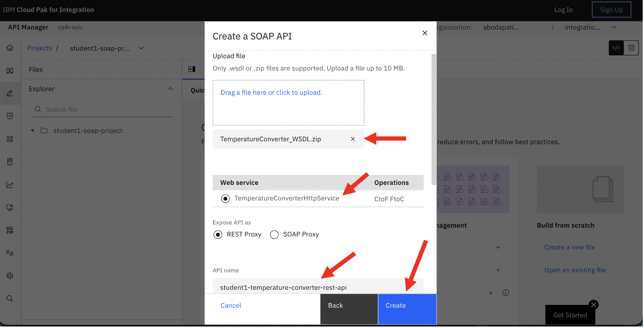Open the grid apps sidebar icon
This screenshot has width=644, height=328.
pos(10,139)
